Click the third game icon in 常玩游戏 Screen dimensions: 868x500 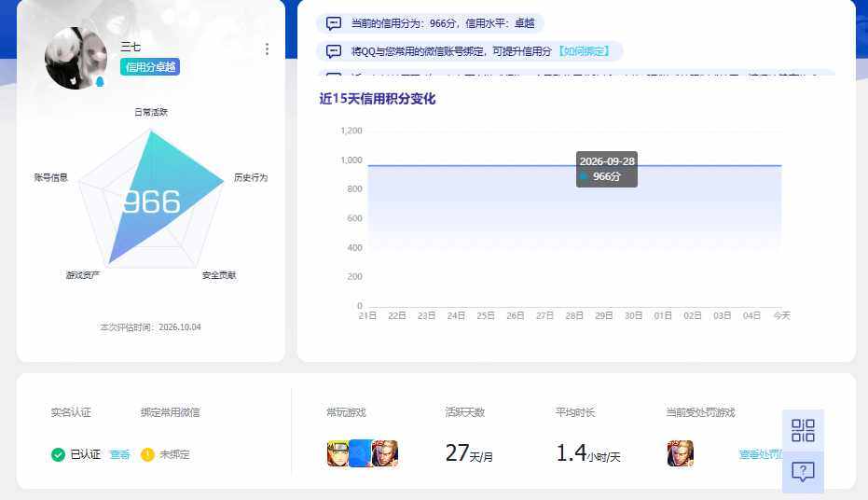click(x=385, y=453)
